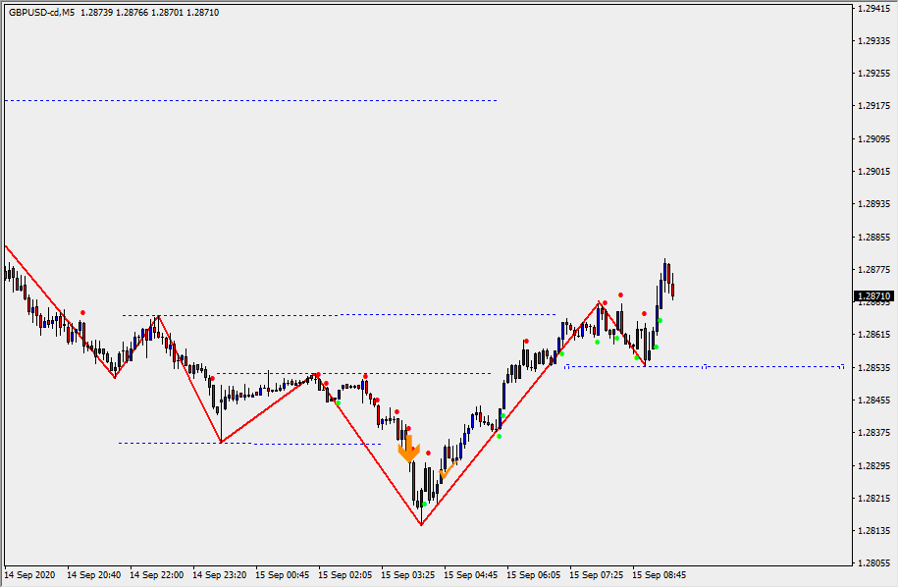The height and width of the screenshot is (588, 899).
Task: Click the 1.29415 price at scale top
Action: coord(873,8)
